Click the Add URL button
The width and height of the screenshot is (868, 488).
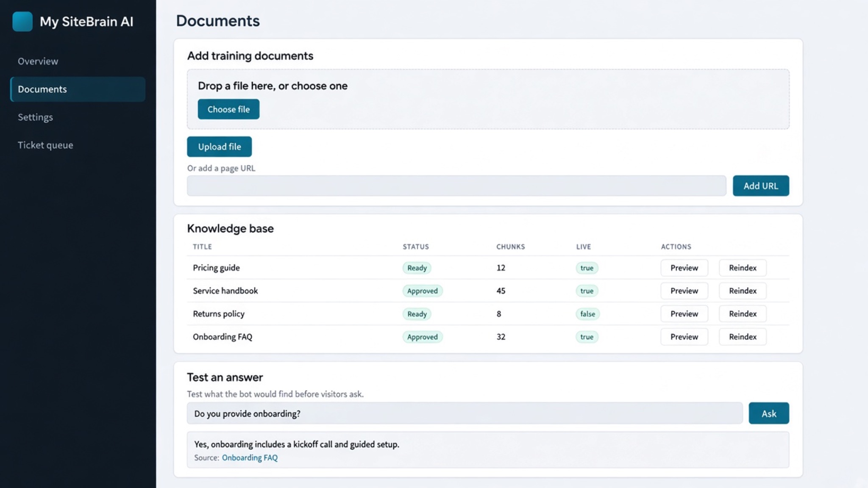pos(761,186)
